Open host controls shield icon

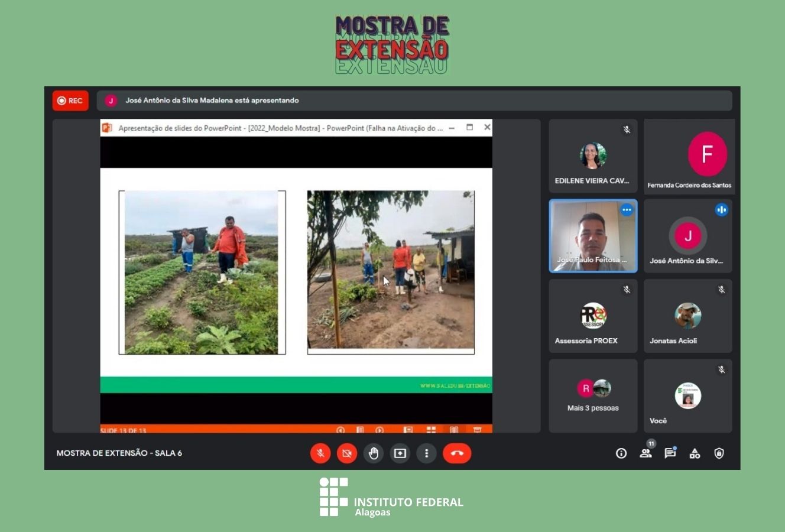click(719, 453)
